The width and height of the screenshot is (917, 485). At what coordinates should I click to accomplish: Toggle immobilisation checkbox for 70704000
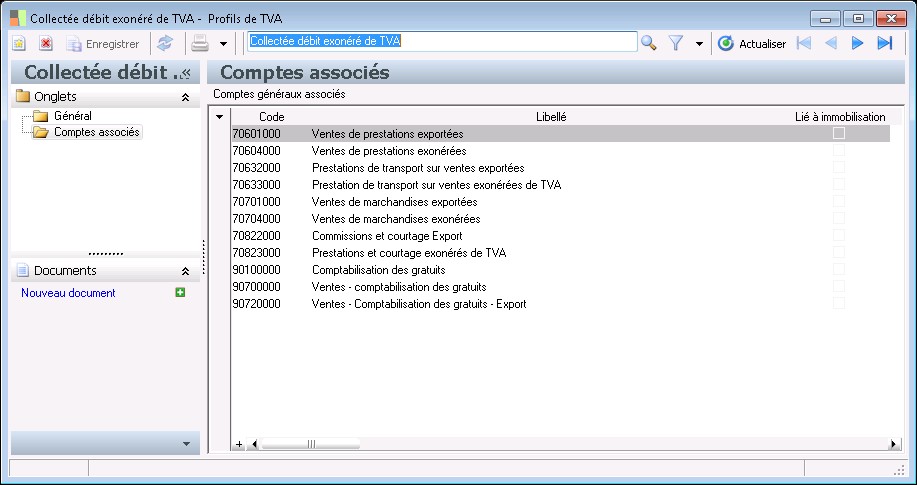coord(839,218)
